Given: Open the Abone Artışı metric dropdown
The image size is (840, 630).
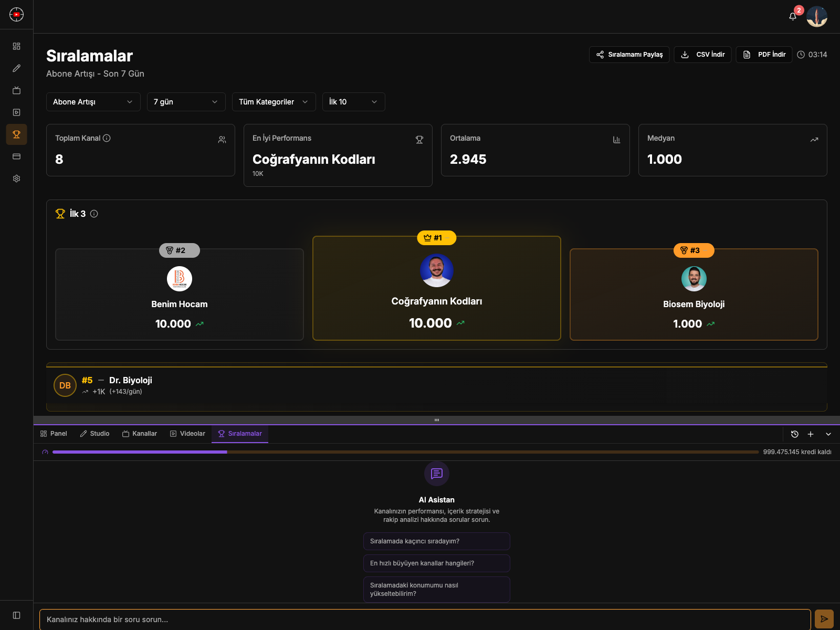Looking at the screenshot, I should pyautogui.click(x=93, y=102).
